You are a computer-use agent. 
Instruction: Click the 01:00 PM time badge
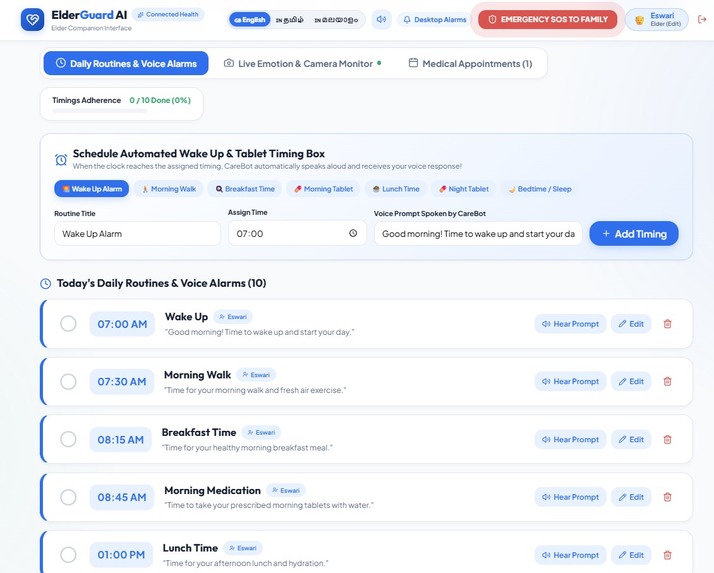(x=121, y=555)
